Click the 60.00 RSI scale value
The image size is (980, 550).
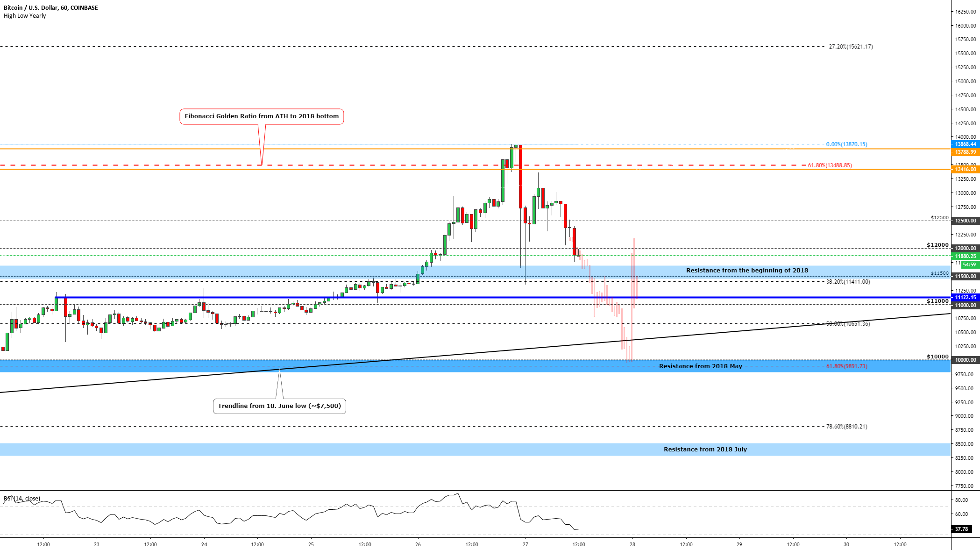tap(961, 514)
